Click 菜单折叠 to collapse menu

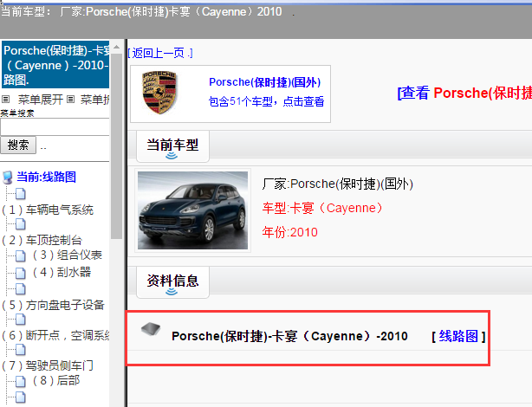(95, 100)
